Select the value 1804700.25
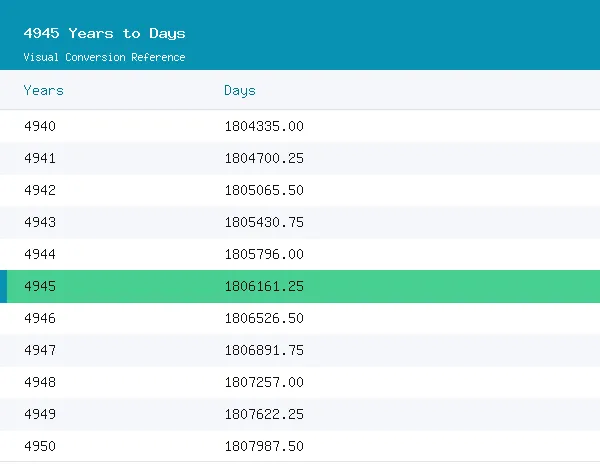This screenshot has width=600, height=466. [264, 158]
